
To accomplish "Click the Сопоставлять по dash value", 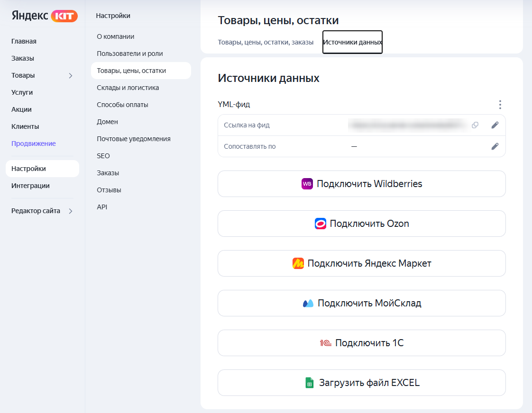I will 354,146.
